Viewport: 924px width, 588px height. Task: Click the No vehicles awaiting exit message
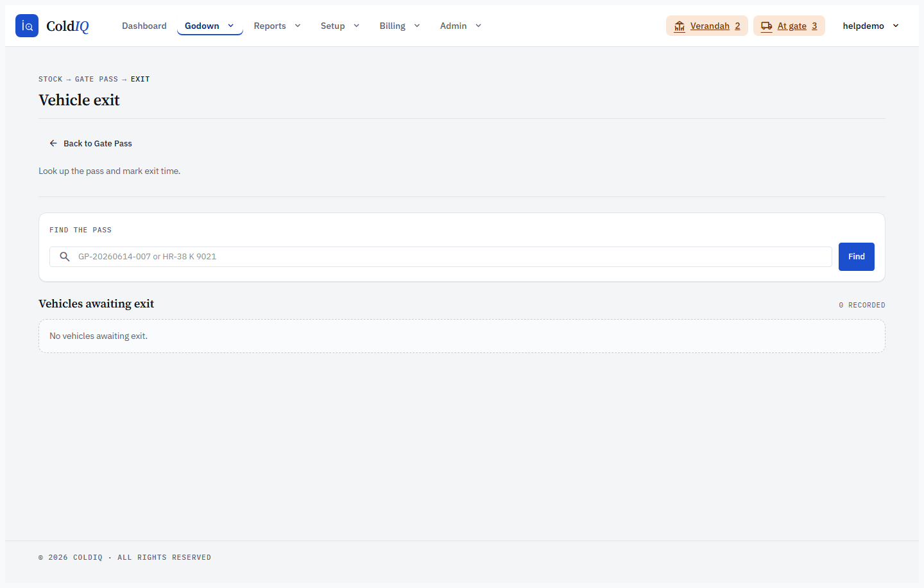(x=98, y=336)
